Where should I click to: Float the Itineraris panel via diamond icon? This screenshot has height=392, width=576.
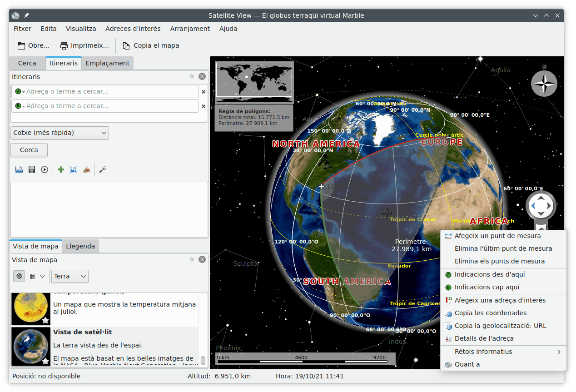192,77
